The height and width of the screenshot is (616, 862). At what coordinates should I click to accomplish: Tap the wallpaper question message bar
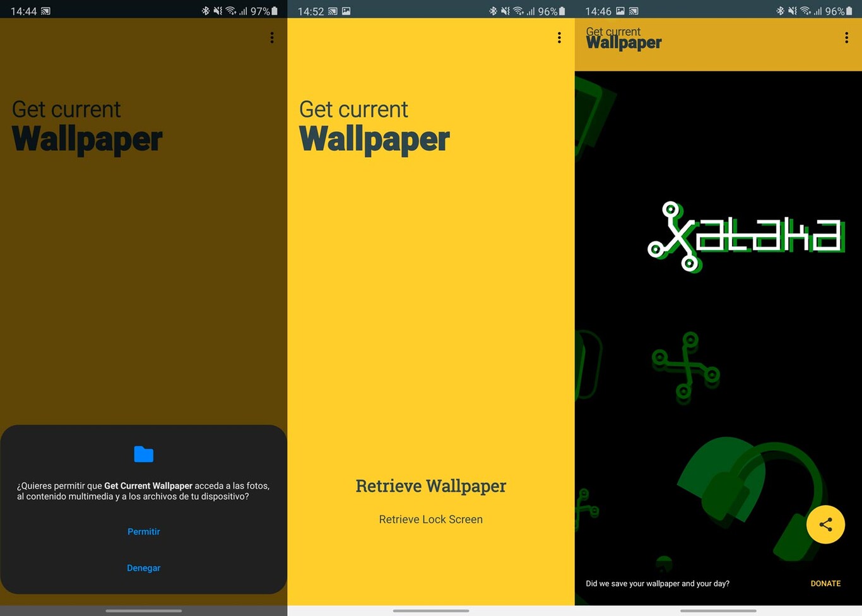click(x=657, y=583)
